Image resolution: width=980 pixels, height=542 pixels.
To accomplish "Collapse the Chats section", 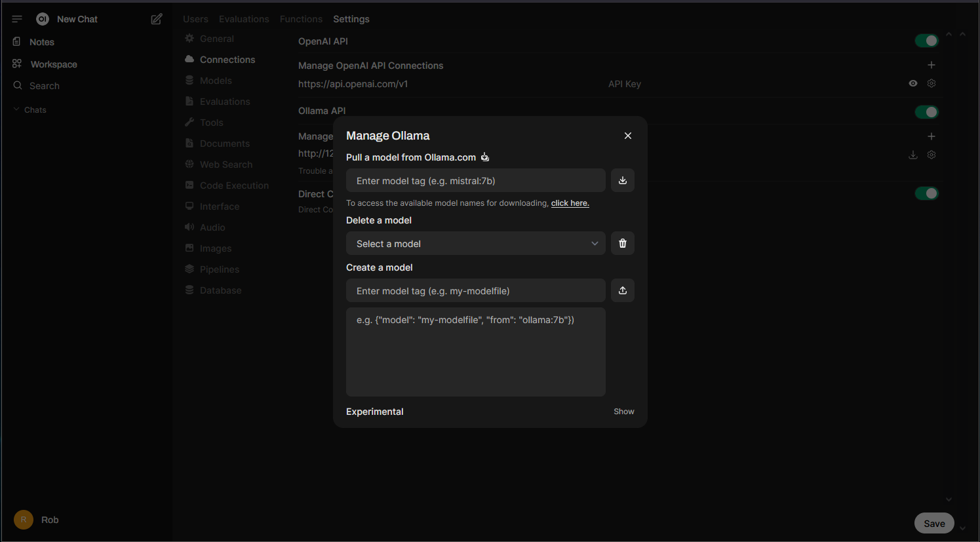I will (x=30, y=110).
